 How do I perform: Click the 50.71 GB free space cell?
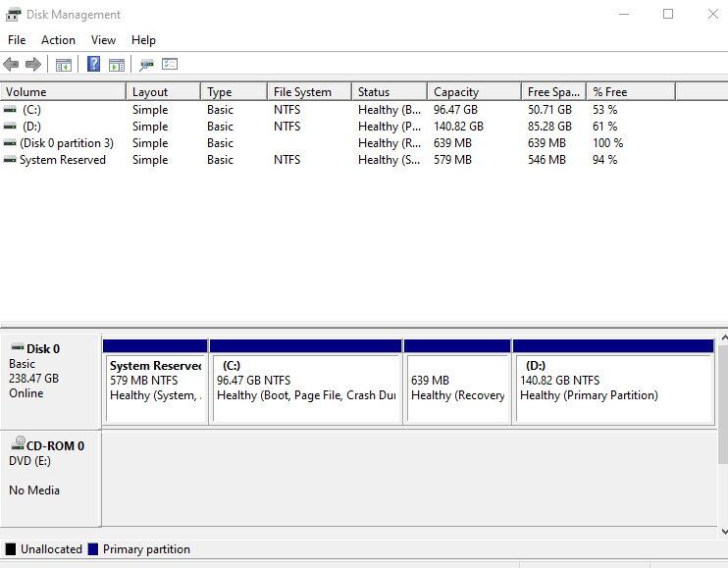549,110
